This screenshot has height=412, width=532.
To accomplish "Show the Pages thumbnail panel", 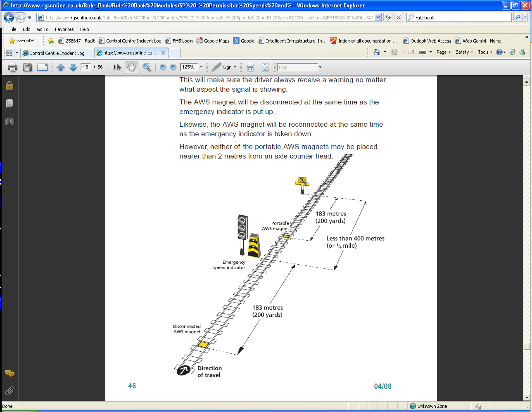I will click(x=9, y=103).
